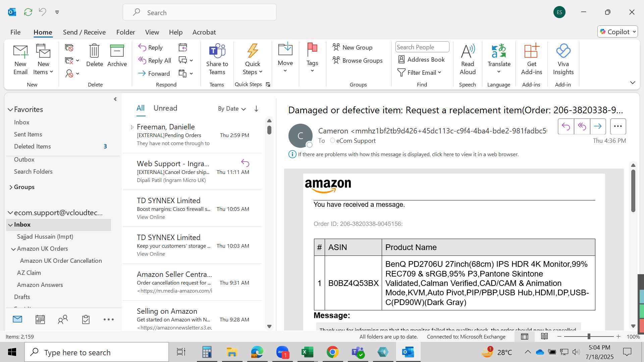
Task: Click Reply All in the ribbon
Action: click(155, 60)
